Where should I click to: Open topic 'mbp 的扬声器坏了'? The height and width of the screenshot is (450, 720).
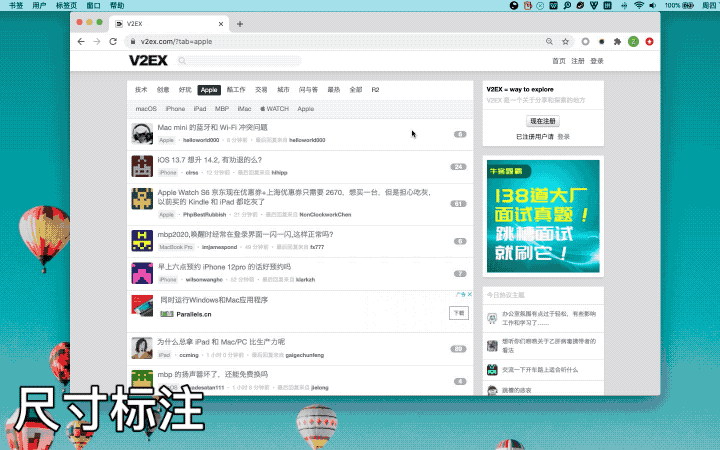213,374
